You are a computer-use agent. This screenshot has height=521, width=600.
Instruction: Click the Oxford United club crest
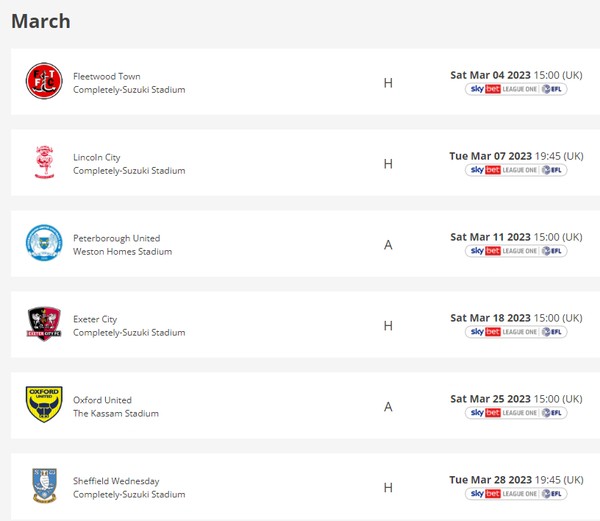44,406
